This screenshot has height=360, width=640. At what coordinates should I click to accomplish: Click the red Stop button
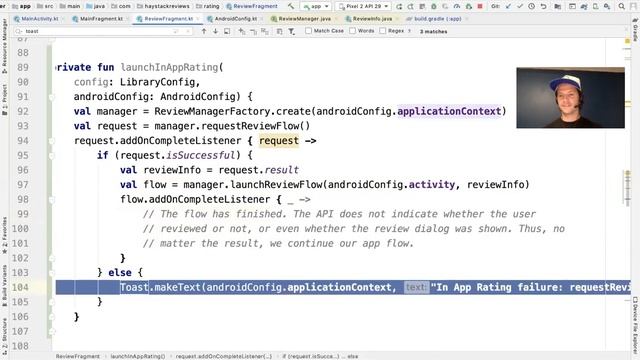(x=480, y=6)
